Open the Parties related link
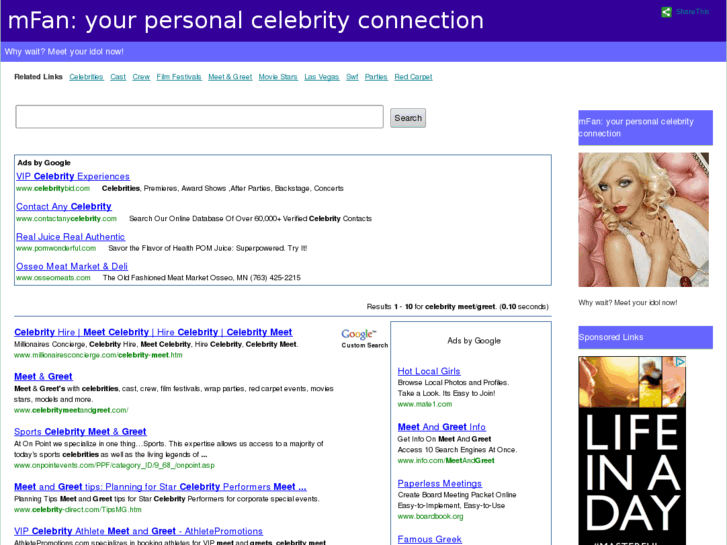Image resolution: width=727 pixels, height=545 pixels. pos(376,77)
